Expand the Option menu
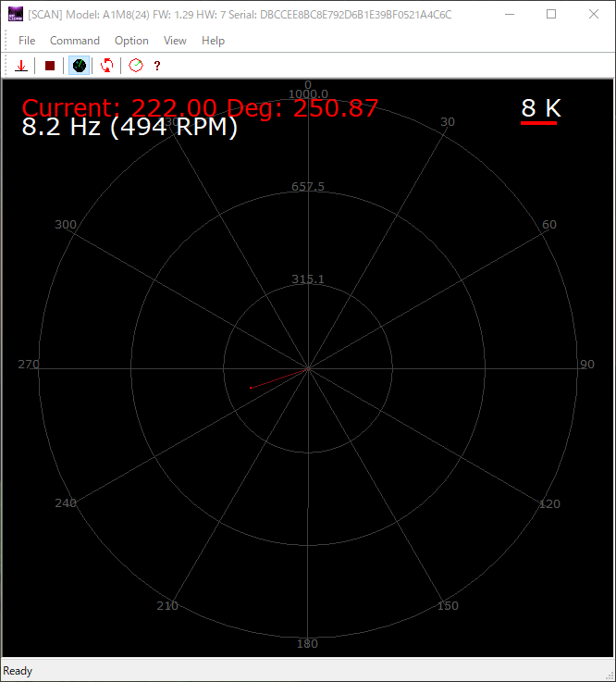 click(131, 41)
